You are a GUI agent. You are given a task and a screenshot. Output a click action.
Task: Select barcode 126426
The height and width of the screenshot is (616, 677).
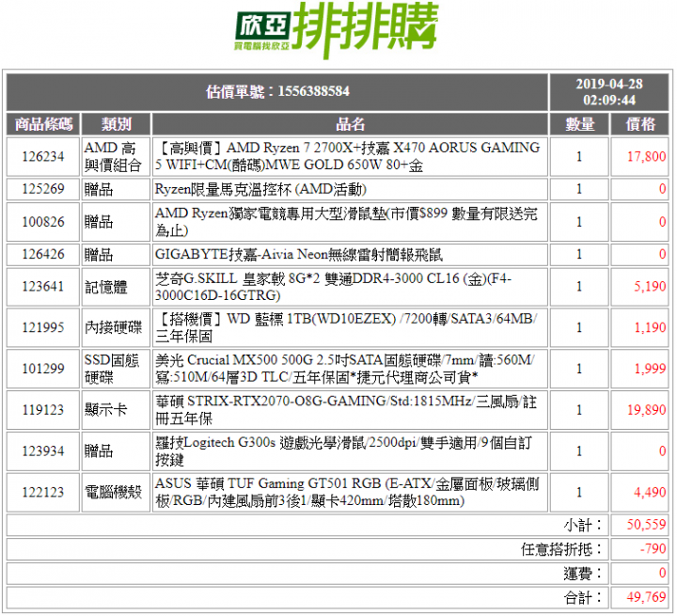pos(43,255)
